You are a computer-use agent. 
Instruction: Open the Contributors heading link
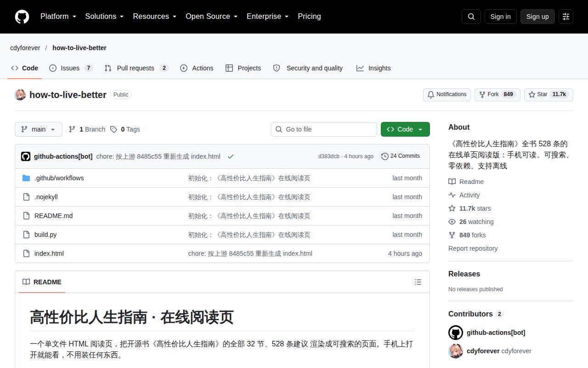(x=476, y=314)
